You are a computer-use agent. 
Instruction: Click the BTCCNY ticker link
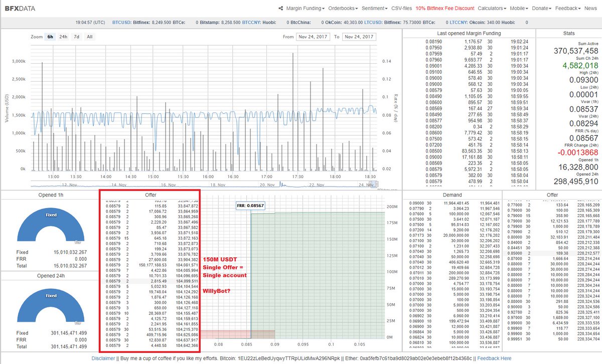pyautogui.click(x=252, y=23)
